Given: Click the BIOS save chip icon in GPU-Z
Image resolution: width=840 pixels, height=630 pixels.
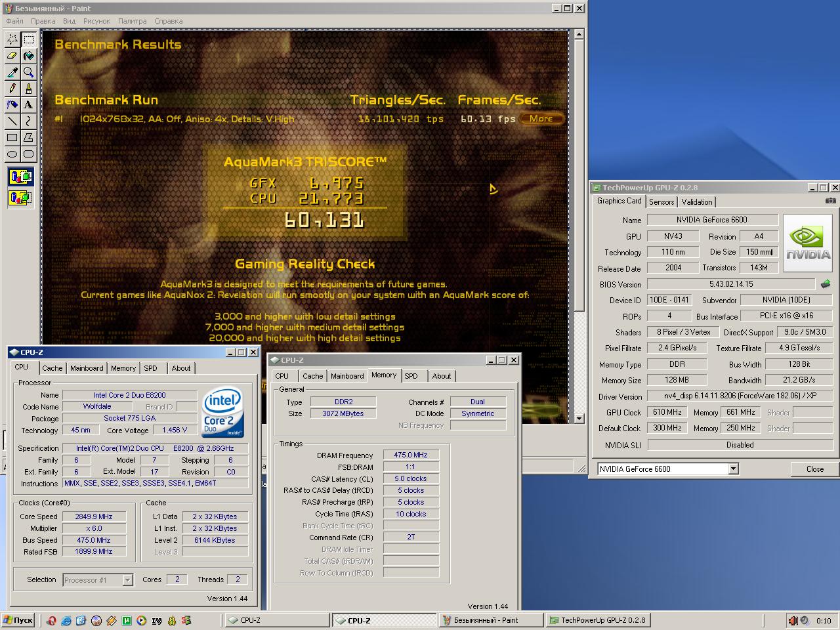Looking at the screenshot, I should 826,284.
